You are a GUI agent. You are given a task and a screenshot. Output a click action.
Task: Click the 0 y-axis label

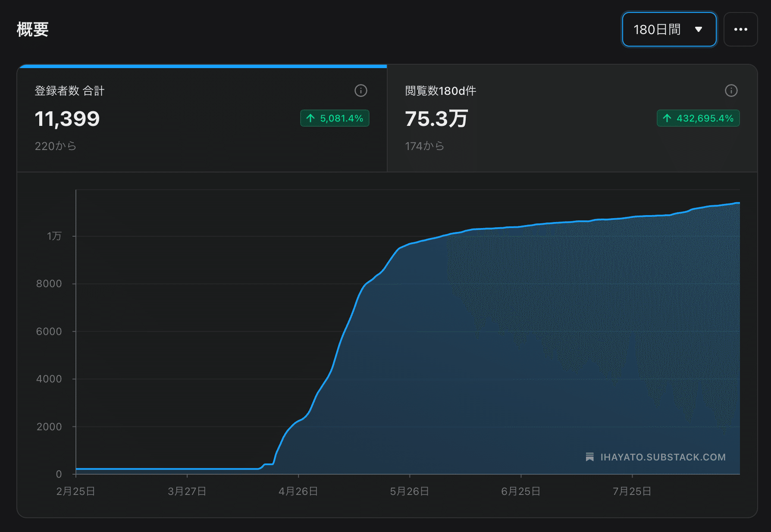coord(59,474)
